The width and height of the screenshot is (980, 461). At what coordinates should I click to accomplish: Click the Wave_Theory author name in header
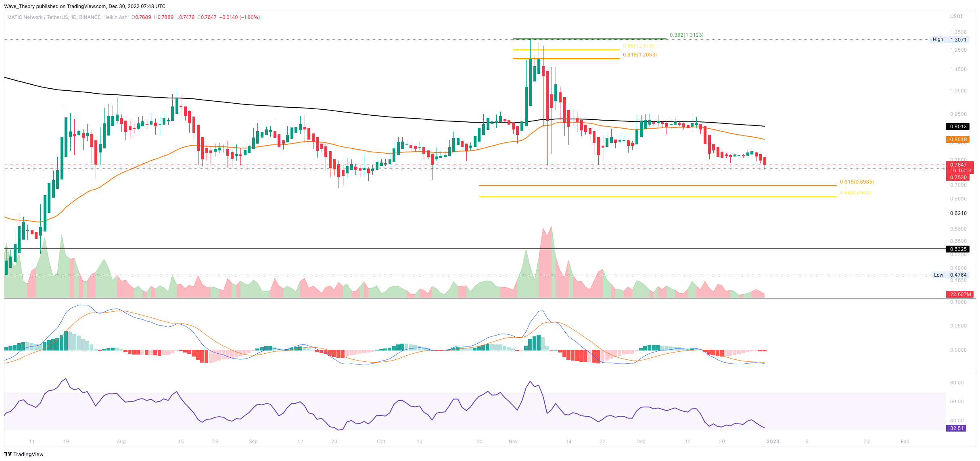(20, 6)
